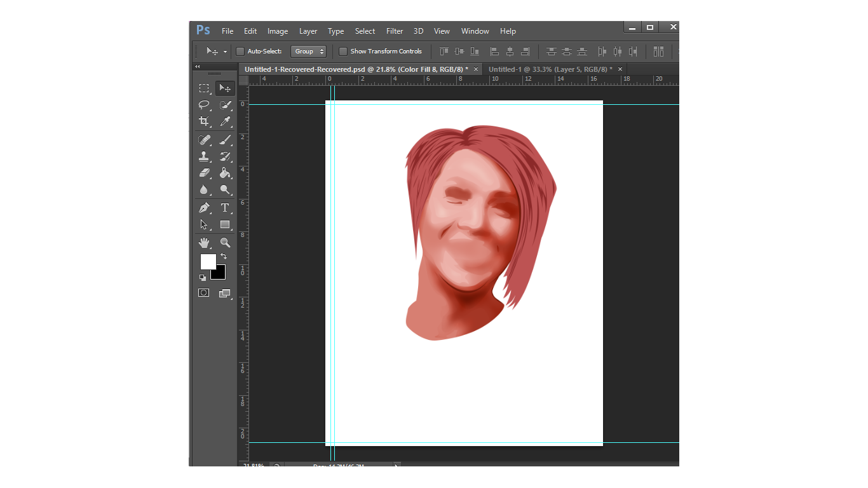Select the History Brush tool
The width and height of the screenshot is (868, 488).
225,156
